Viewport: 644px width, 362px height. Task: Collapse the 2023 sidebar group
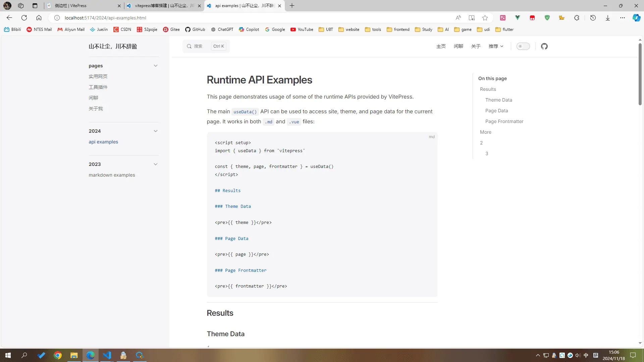pyautogui.click(x=155, y=164)
